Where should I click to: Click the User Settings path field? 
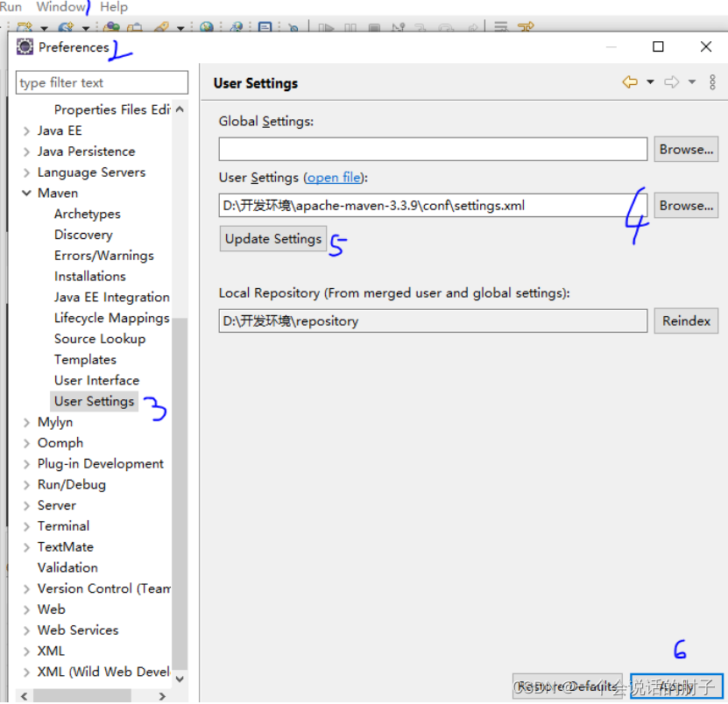[433, 206]
